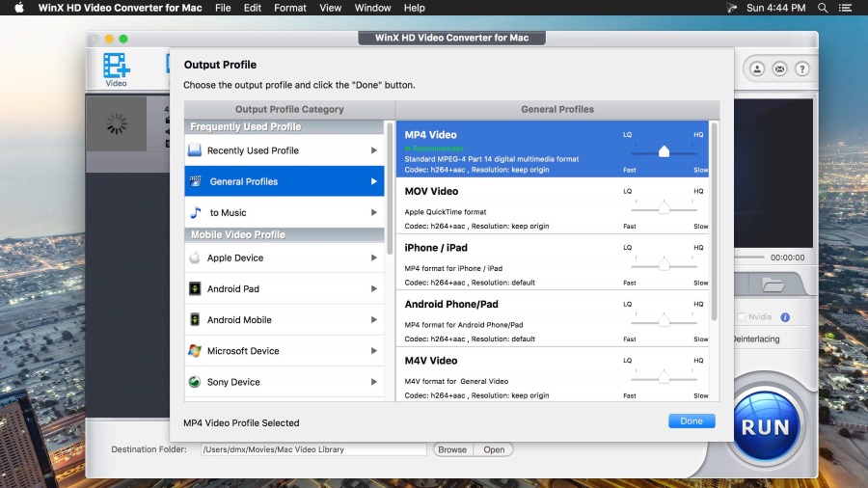The width and height of the screenshot is (868, 488).
Task: Open Spotlight search in menu bar
Action: point(823,8)
